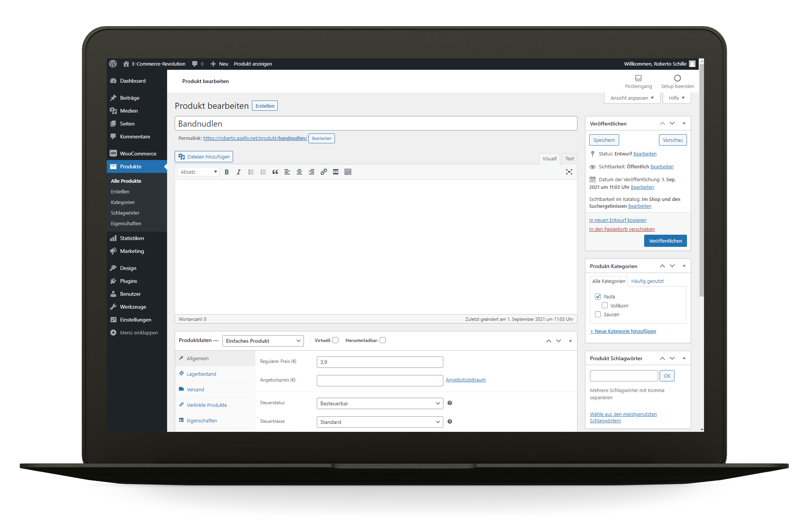This screenshot has width=812, height=524.
Task: Open the Steuerstatus Besteuerbar dropdown
Action: (x=379, y=403)
